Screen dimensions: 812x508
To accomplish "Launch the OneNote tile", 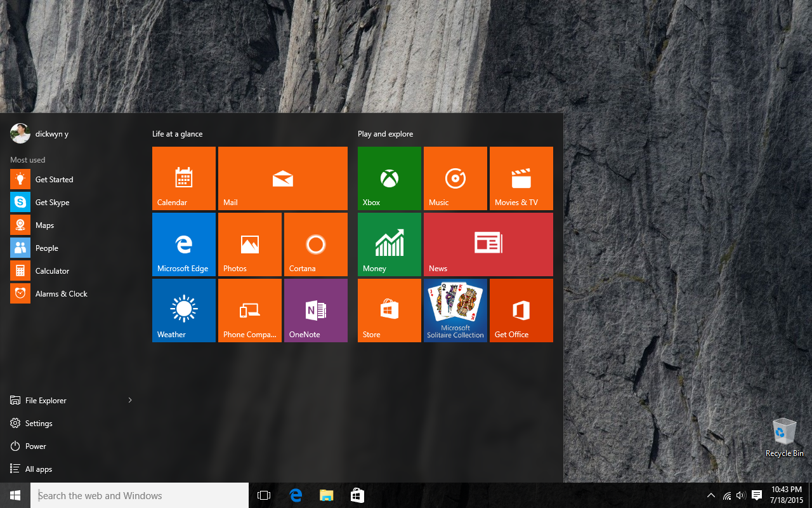I will pos(316,311).
